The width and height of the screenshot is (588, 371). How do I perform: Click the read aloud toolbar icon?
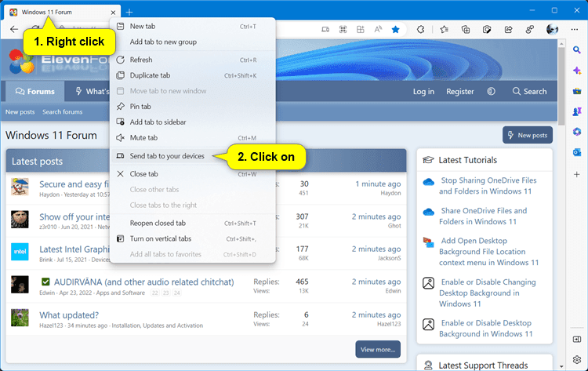378,29
